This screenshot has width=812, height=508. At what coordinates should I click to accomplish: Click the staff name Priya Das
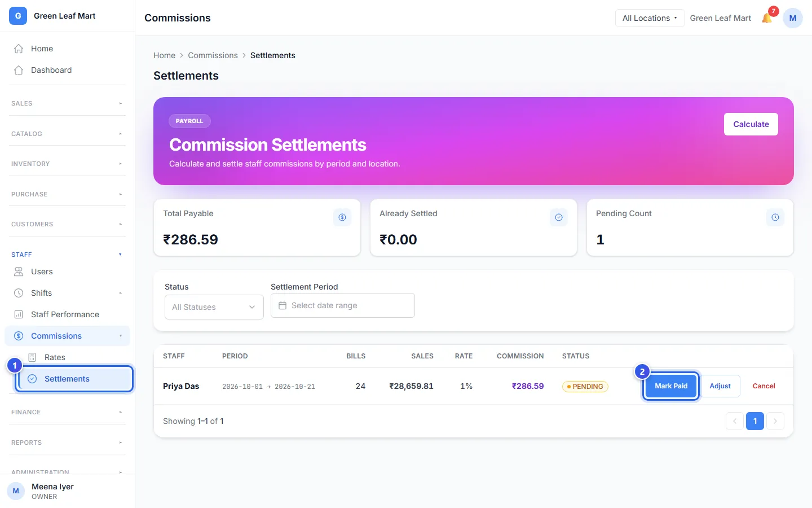(181, 386)
